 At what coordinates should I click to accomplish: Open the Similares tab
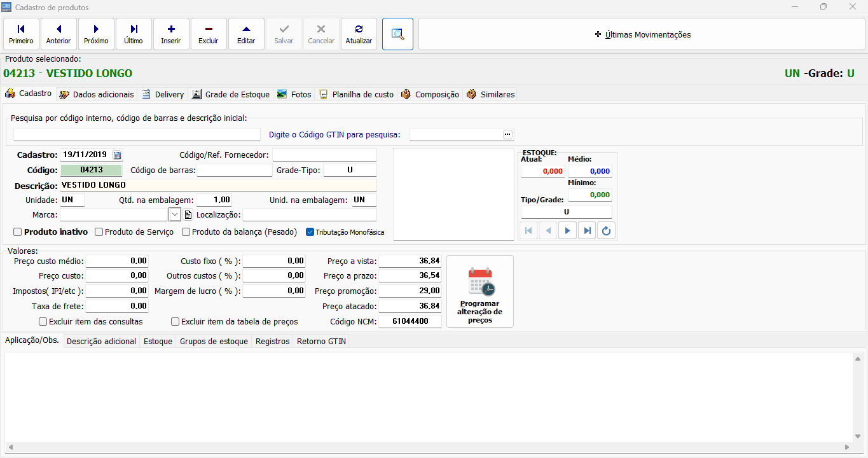[x=490, y=94]
